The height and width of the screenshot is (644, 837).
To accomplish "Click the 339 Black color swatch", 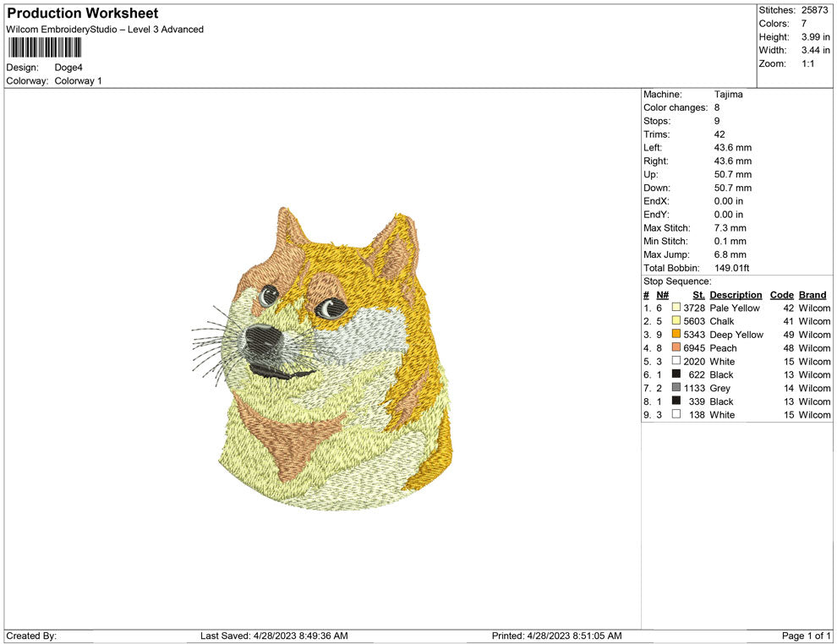I will 676,401.
